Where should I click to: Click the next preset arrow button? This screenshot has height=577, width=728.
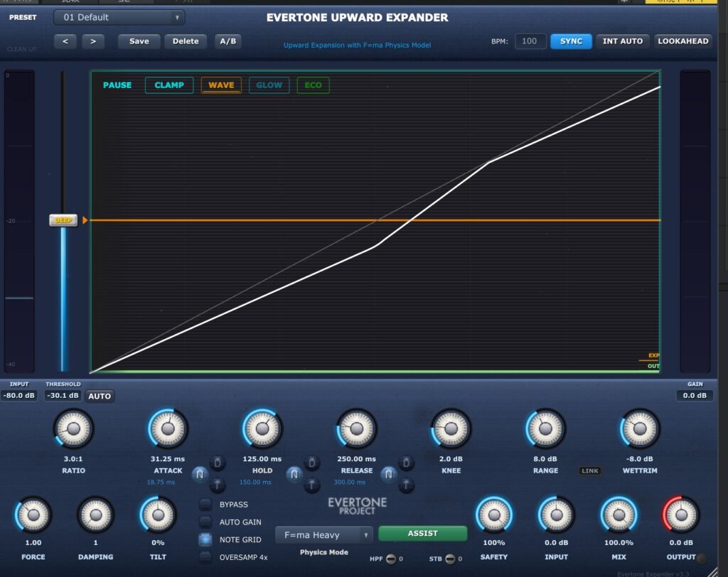click(x=93, y=41)
